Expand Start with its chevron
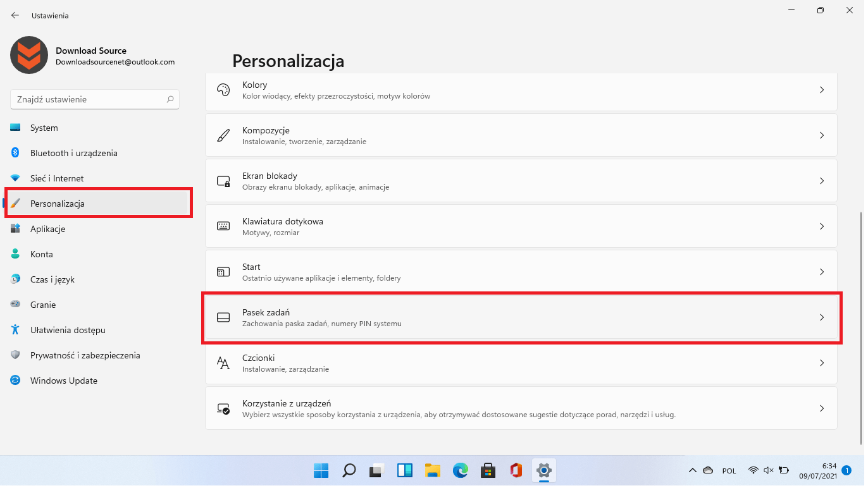Viewport: 868px width, 488px height. coord(822,272)
